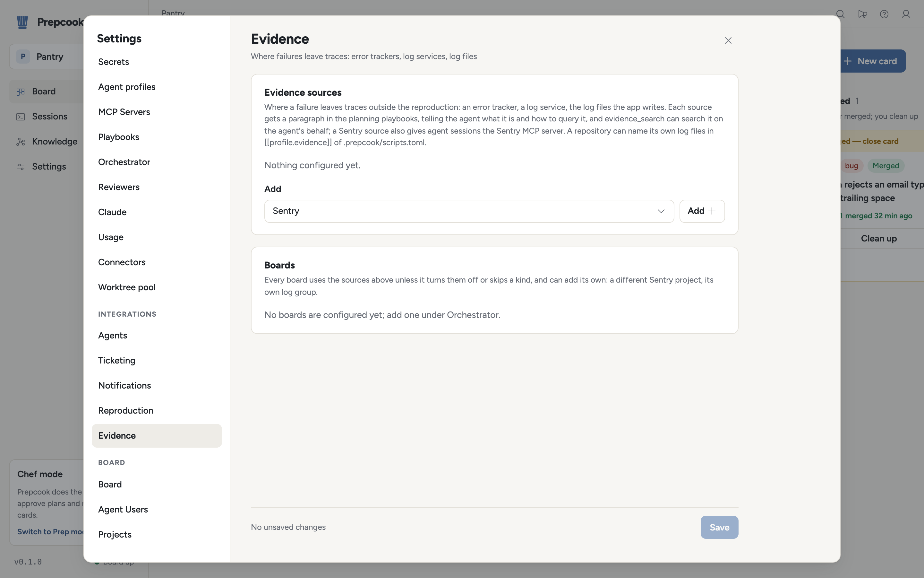Open Worktree pool settings section
The height and width of the screenshot is (578, 924).
(157, 287)
